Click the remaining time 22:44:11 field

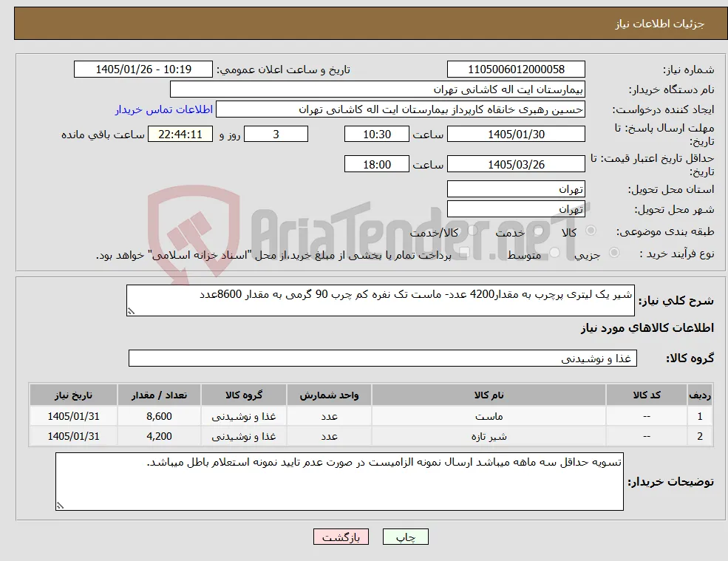tap(180, 135)
